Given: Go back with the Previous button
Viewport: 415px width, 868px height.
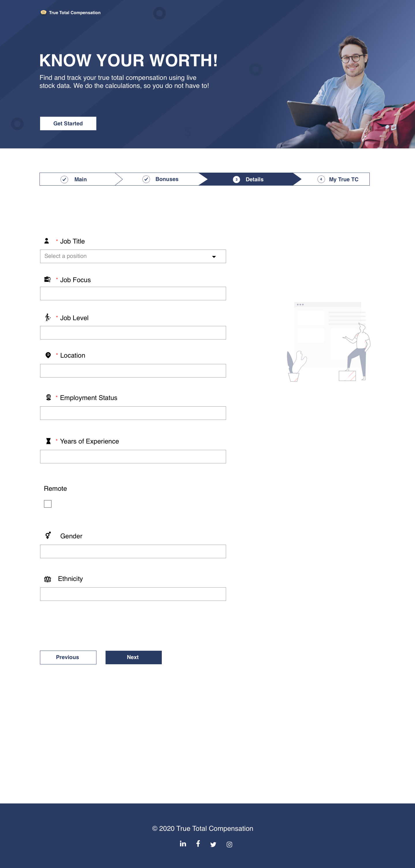Looking at the screenshot, I should pyautogui.click(x=68, y=657).
